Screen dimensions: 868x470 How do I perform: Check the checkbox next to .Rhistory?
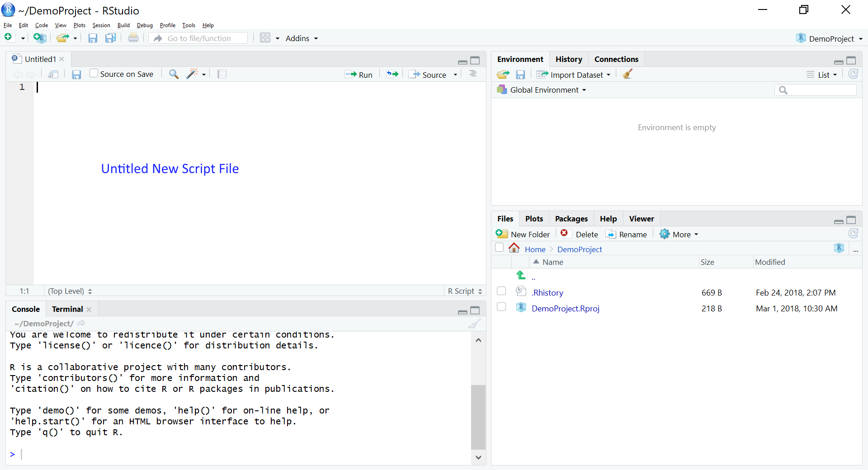pos(501,291)
